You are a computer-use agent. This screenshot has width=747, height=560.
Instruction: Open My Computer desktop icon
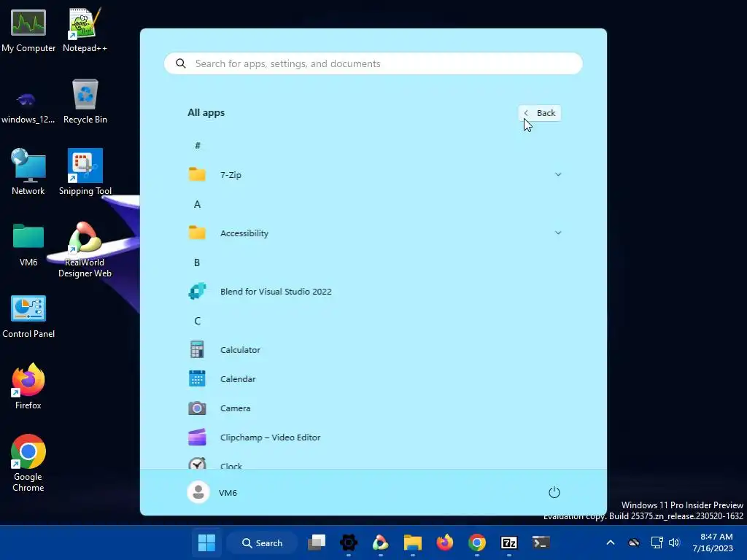28,31
